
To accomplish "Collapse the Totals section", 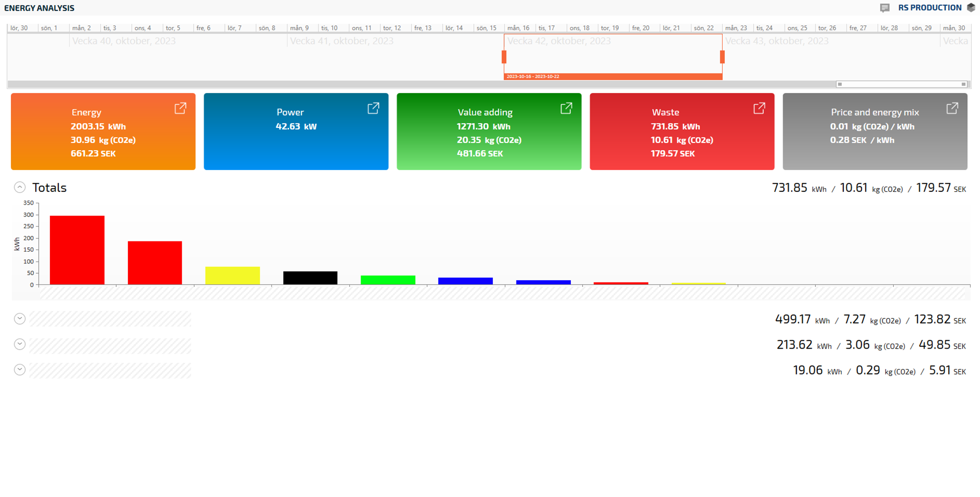I will tap(20, 188).
